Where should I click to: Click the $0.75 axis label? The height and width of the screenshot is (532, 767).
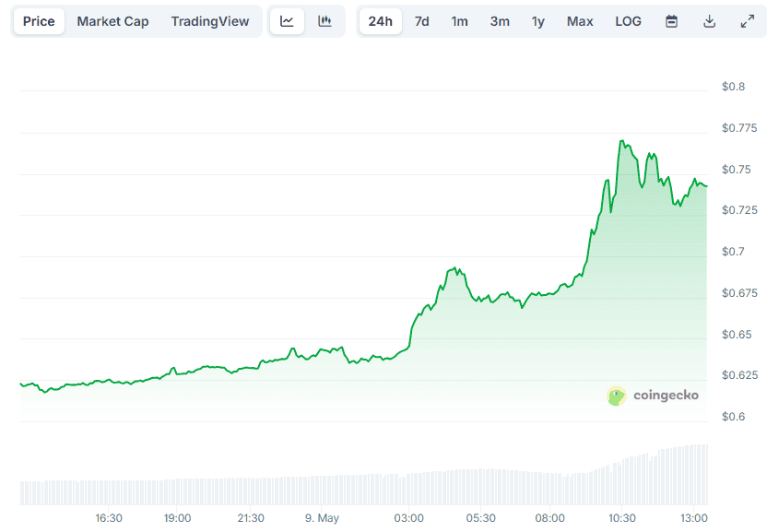click(737, 170)
